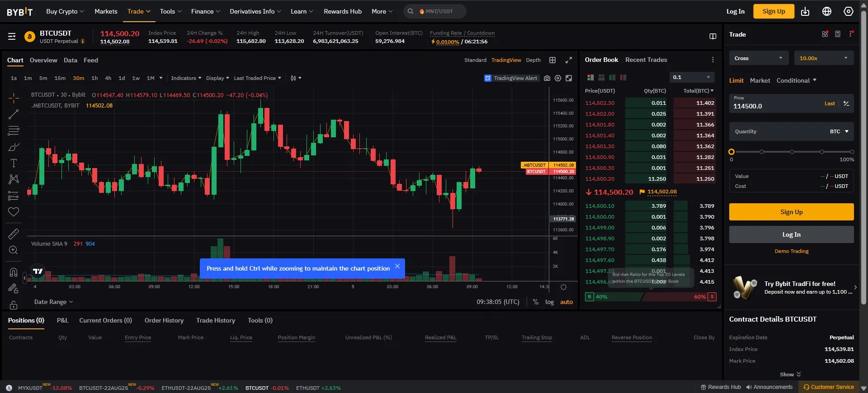
Task: Add chart to favorites with heart icon
Action: 14,212
